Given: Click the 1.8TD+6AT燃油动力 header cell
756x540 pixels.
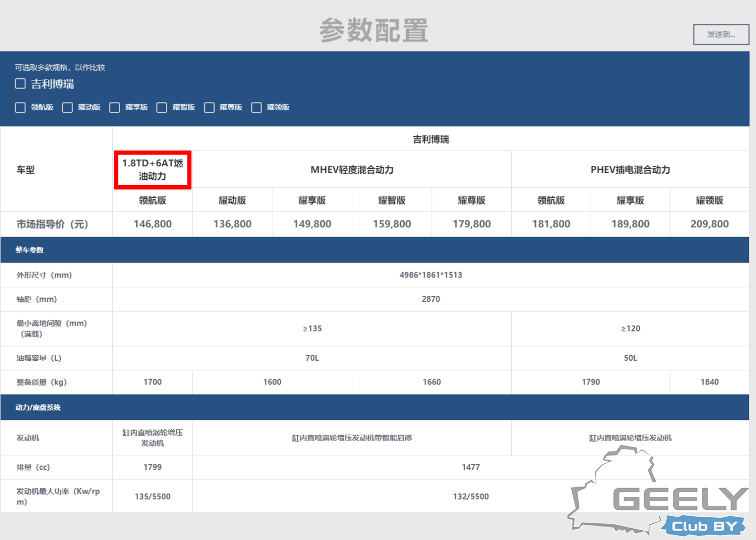Looking at the screenshot, I should (152, 170).
